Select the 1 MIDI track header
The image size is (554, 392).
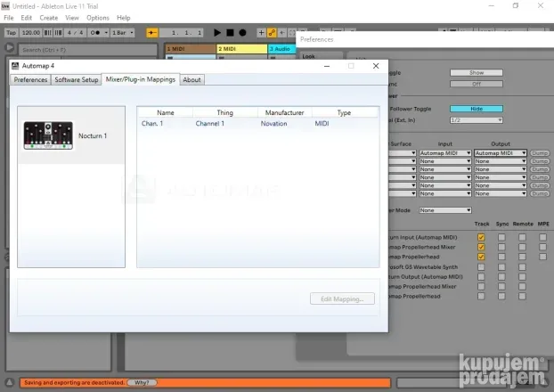point(190,49)
